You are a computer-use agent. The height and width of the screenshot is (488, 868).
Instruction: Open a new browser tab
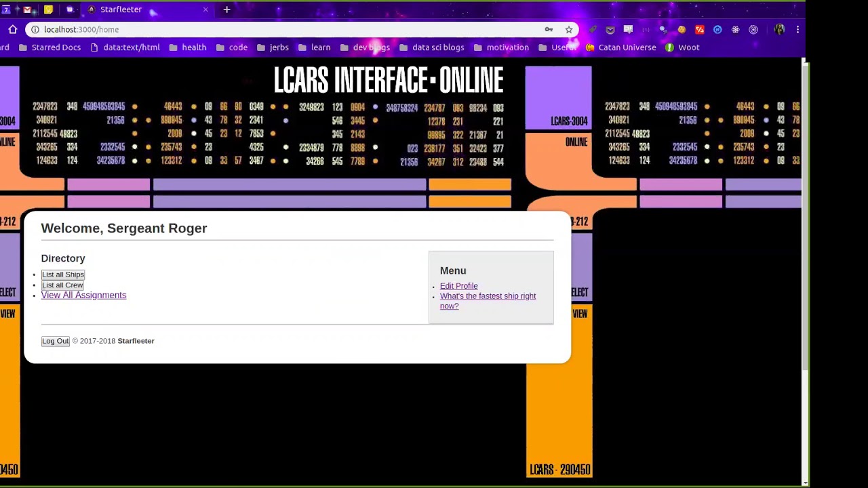(x=226, y=9)
